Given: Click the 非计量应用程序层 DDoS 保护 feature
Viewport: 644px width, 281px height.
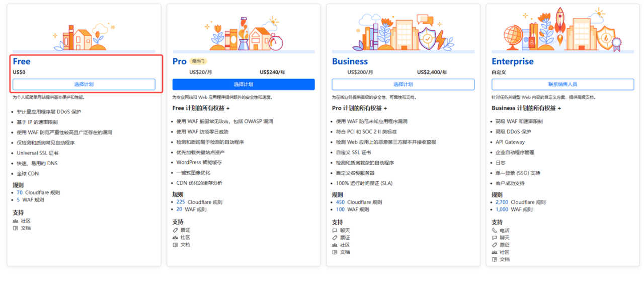Looking at the screenshot, I should 49,112.
